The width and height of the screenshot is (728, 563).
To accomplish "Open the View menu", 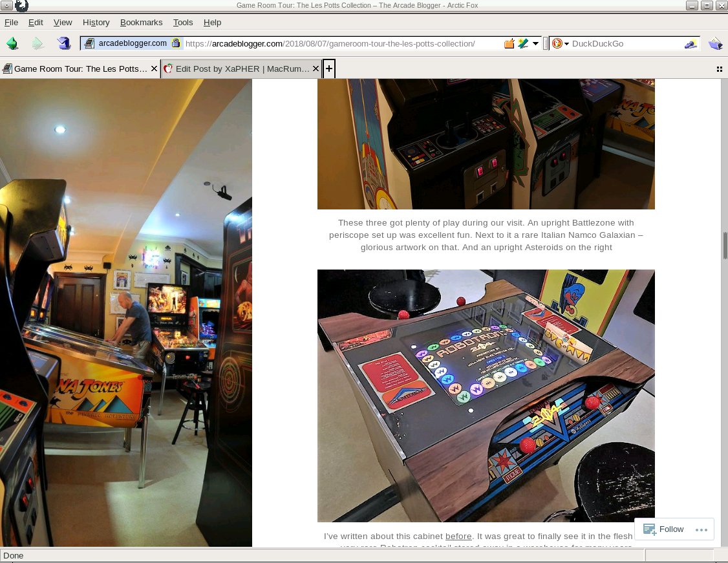I will [x=62, y=22].
